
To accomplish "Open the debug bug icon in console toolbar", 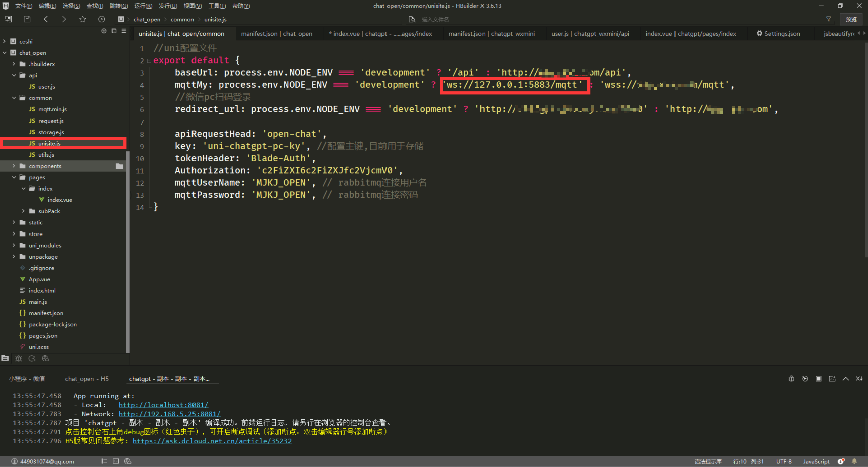I will 791,378.
